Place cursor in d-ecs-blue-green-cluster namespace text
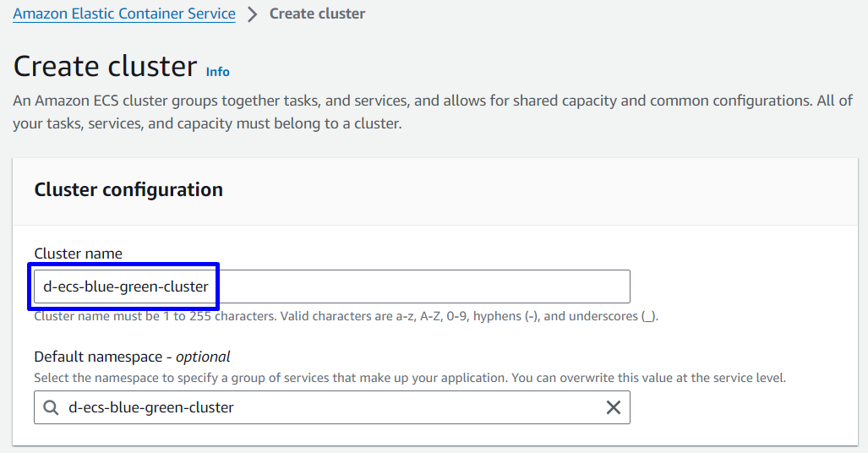This screenshot has width=868, height=453. point(150,407)
